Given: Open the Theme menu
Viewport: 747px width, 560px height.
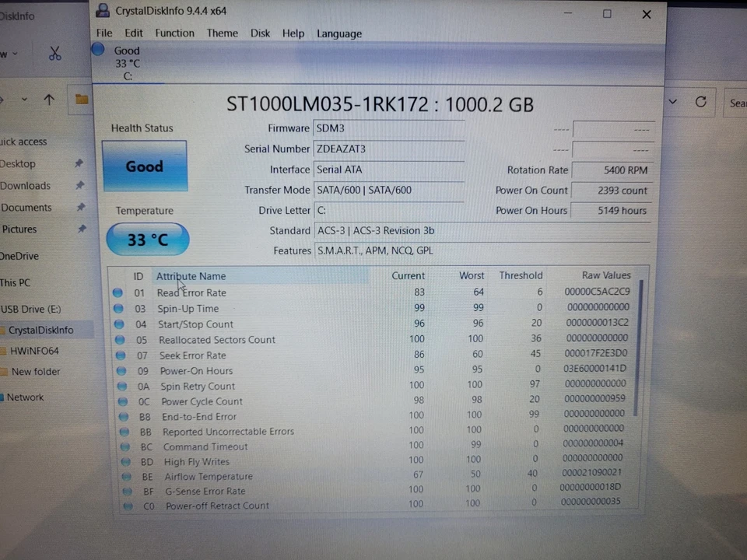Looking at the screenshot, I should 222,33.
